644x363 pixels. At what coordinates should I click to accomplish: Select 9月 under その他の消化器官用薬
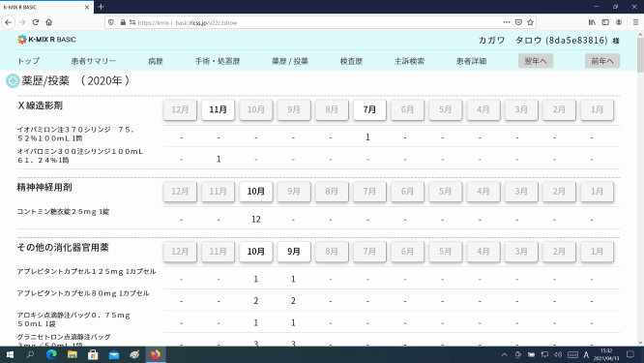[x=294, y=252]
